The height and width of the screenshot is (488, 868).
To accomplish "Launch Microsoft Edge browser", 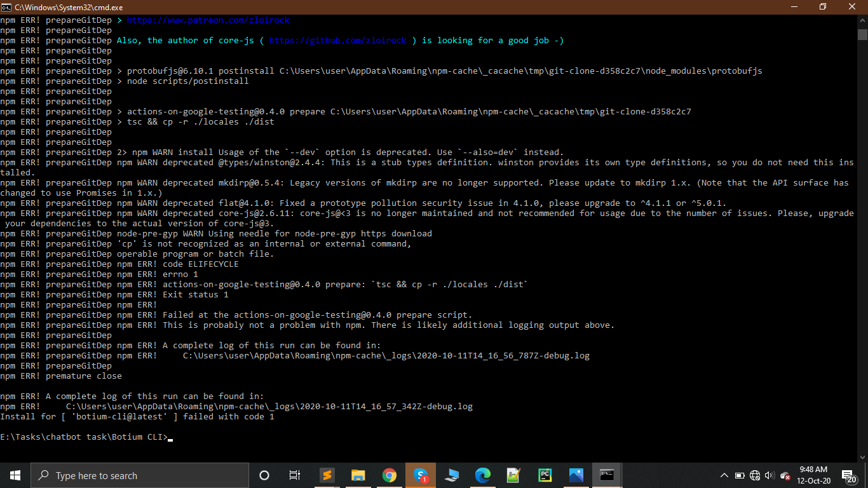I will point(482,475).
